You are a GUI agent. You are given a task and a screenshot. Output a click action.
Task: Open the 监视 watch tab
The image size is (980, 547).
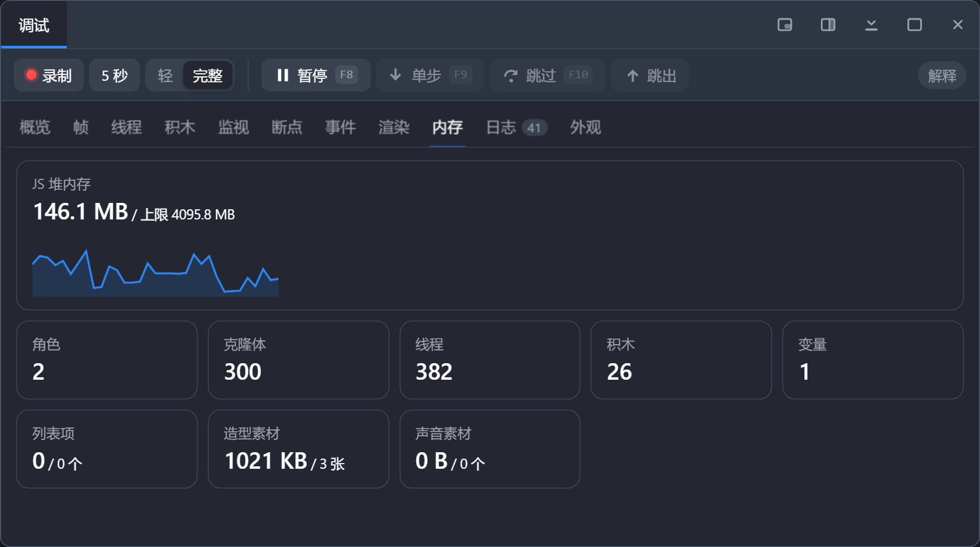pos(234,127)
